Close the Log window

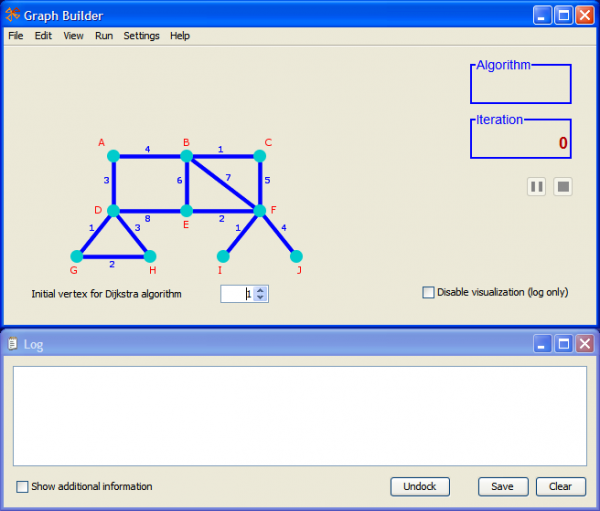(585, 343)
